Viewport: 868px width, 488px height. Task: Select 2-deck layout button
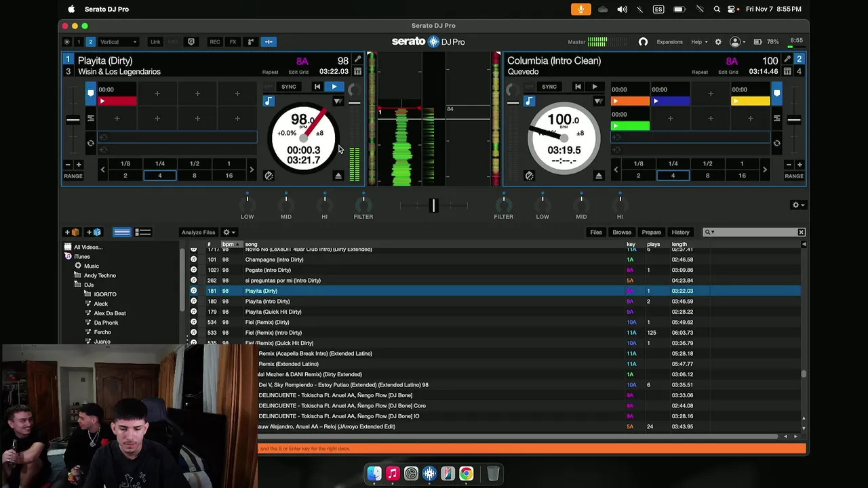pos(90,42)
